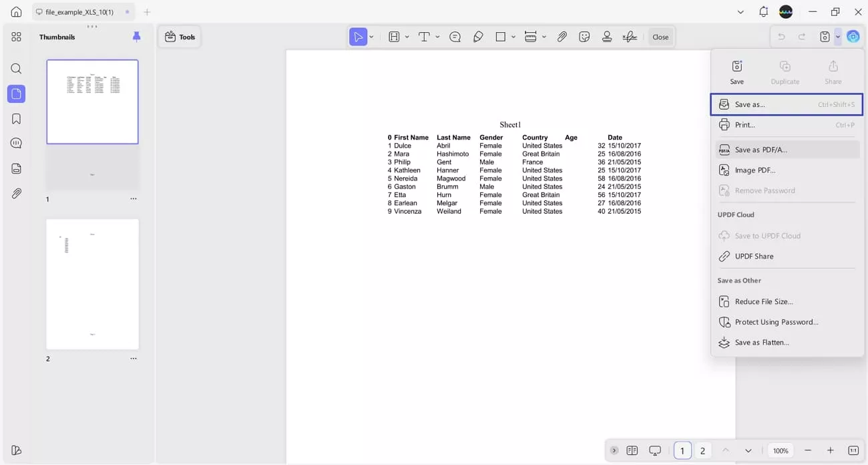The image size is (868, 465).
Task: Select the Bookmarks panel icon
Action: point(16,118)
